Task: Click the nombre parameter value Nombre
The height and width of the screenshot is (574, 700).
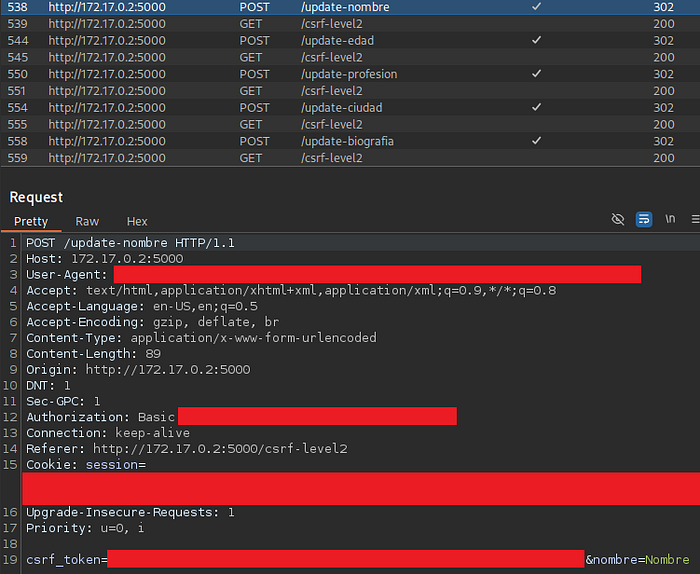Action: coord(667,560)
